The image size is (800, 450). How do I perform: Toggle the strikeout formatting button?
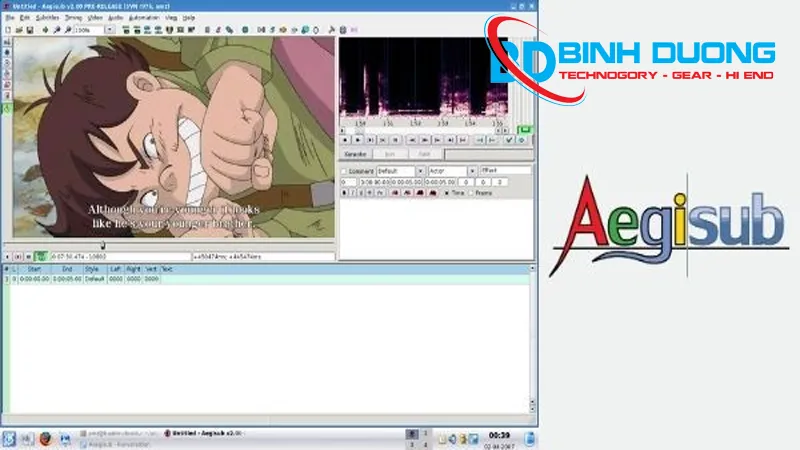click(x=370, y=193)
